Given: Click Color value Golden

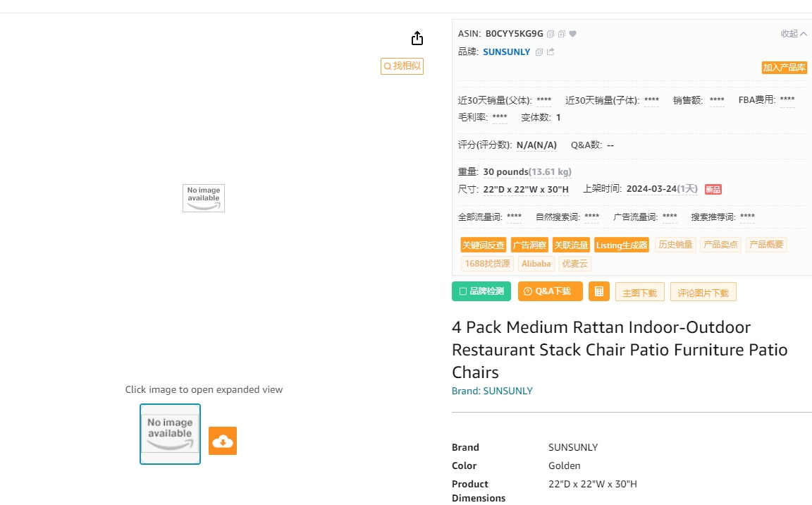Looking at the screenshot, I should click(564, 466).
